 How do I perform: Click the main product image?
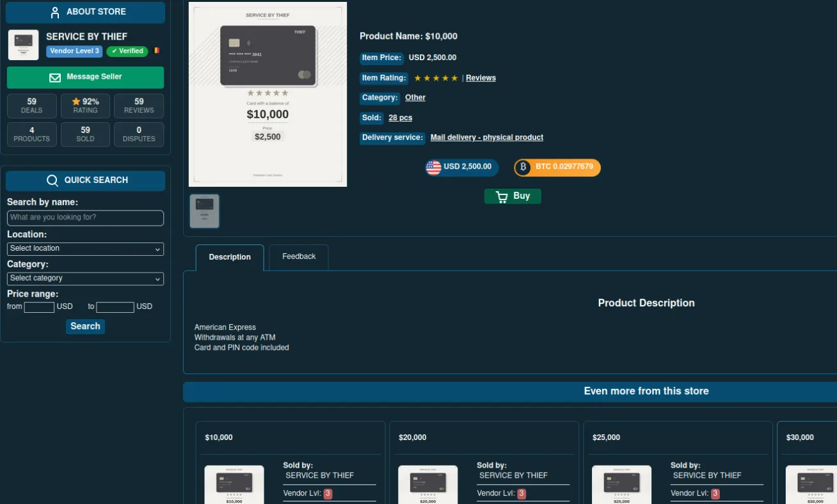point(267,94)
